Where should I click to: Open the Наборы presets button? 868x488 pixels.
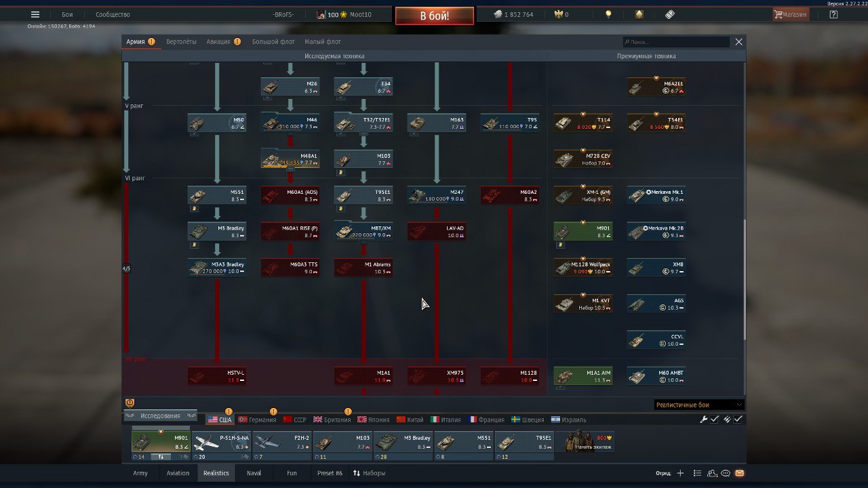click(370, 473)
